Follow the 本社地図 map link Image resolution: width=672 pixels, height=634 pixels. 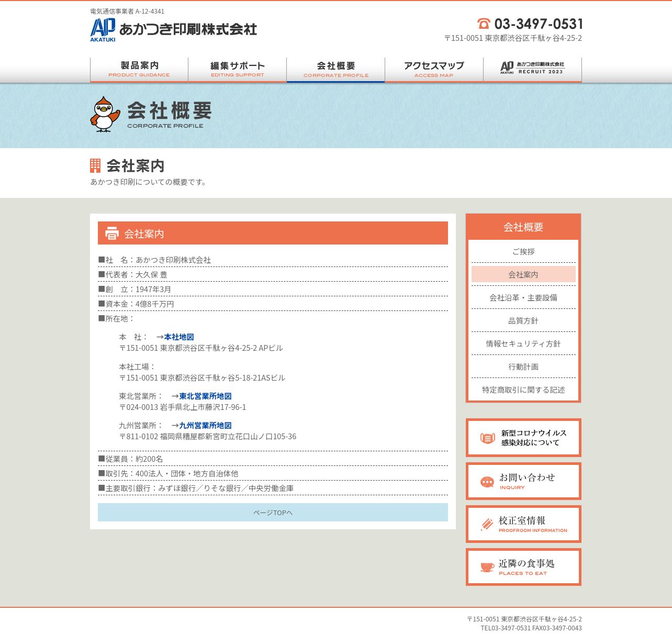tap(179, 337)
